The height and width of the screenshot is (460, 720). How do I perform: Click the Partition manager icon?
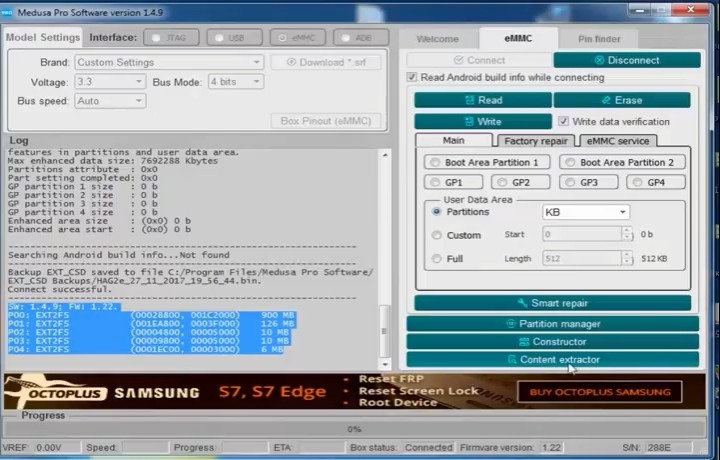511,324
